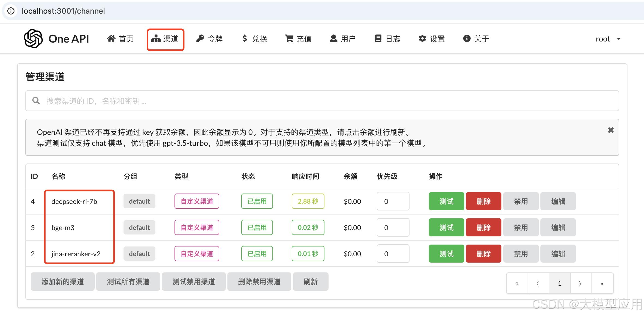Click the One API logo
Viewport: 644px width, 315px height.
(x=56, y=38)
